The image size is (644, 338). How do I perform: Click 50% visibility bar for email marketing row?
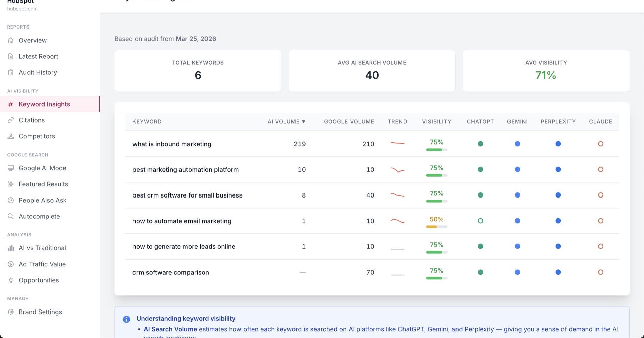437,227
